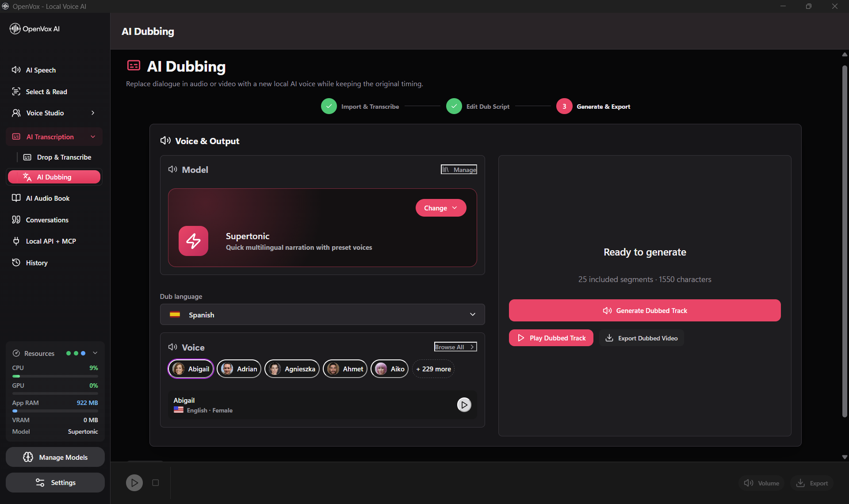Screen dimensions: 849x504
Task: Click Export Dubbed Video
Action: click(642, 338)
